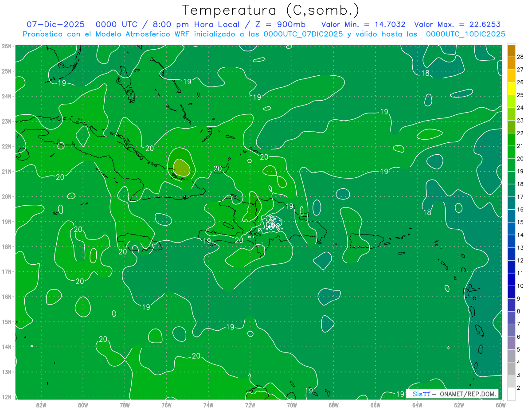Click value '17' on the color scale
The width and height of the screenshot is (532, 411).
tap(520, 197)
